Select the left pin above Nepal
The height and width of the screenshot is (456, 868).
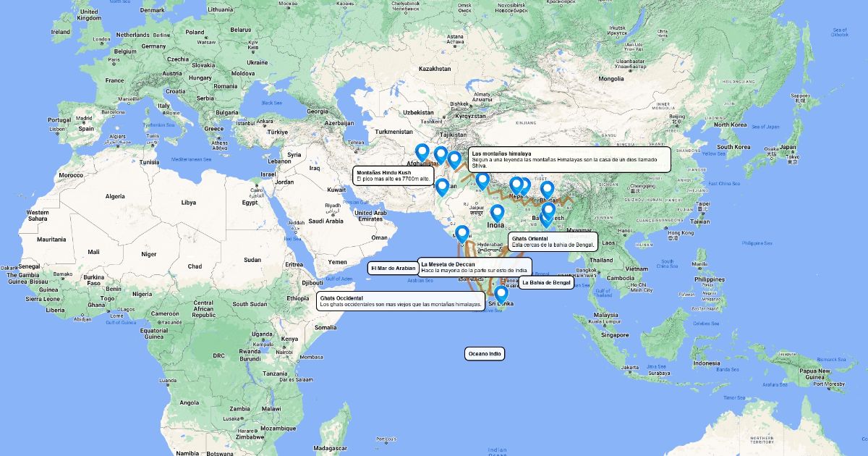coord(516,186)
